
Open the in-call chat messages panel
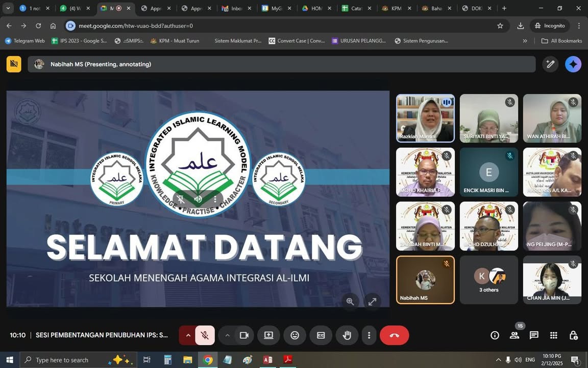pos(534,335)
